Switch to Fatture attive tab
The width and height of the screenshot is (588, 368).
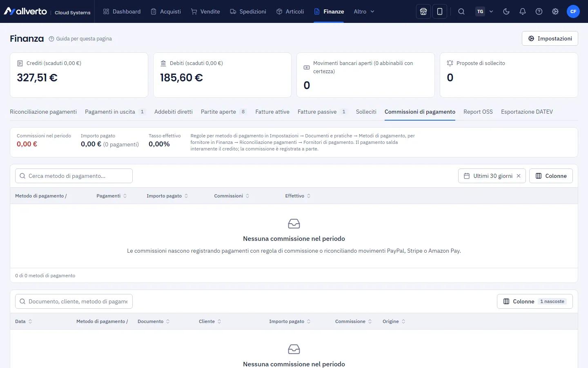point(272,112)
